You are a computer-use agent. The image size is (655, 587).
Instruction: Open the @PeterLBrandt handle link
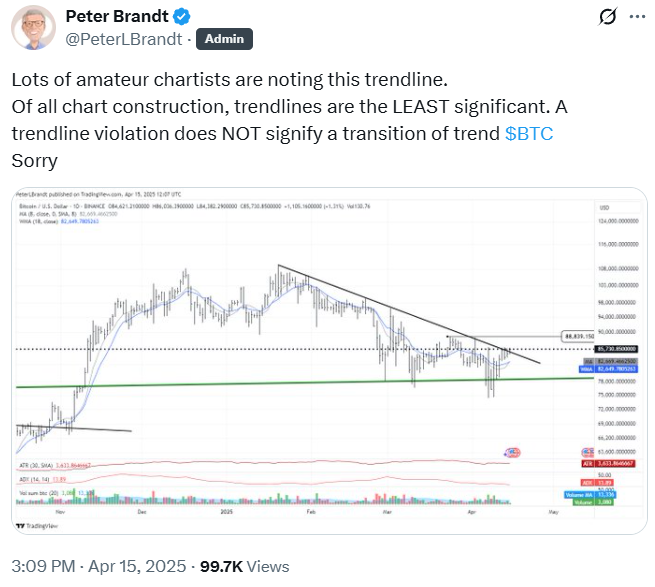point(121,39)
